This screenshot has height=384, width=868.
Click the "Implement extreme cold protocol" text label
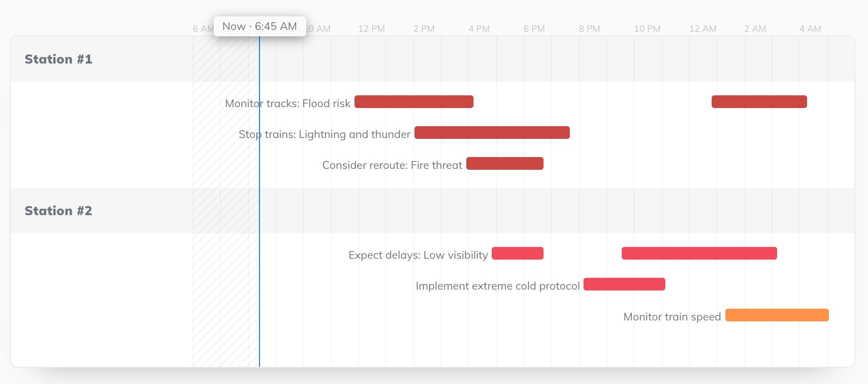tap(498, 286)
